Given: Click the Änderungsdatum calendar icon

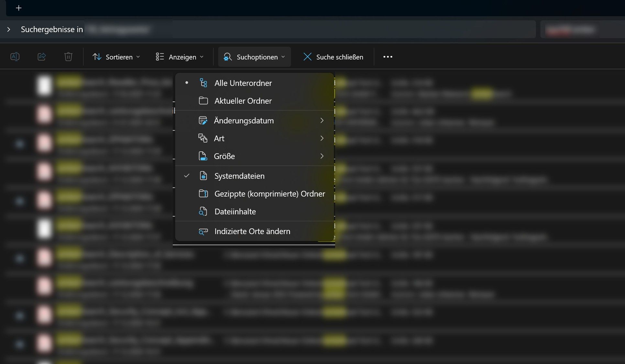Looking at the screenshot, I should click(203, 120).
